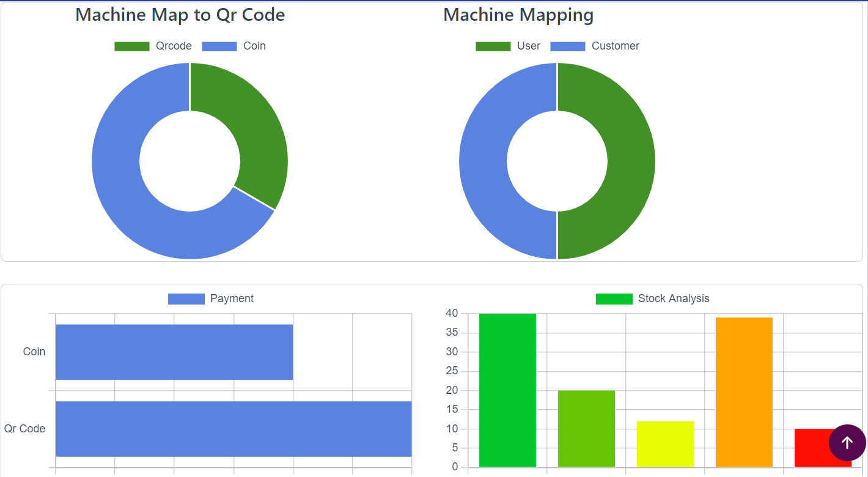The width and height of the screenshot is (868, 477).
Task: Hide the User dataset legend item
Action: click(528, 46)
